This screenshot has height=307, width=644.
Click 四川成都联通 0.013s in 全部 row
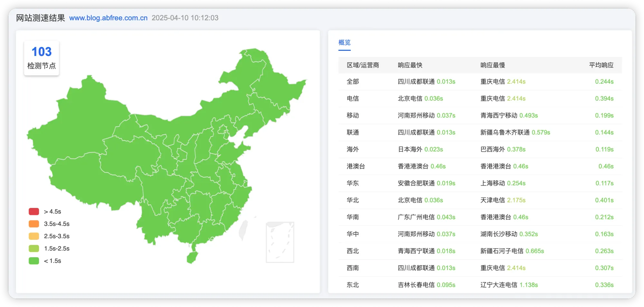[427, 81]
